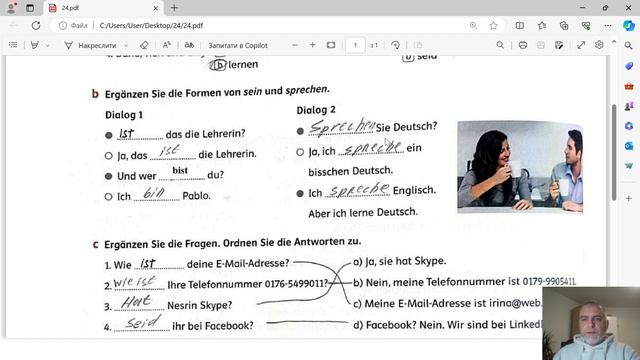Click 'Aber ich lerne Deutsch.' text
This screenshot has height=360, width=640.
(363, 213)
